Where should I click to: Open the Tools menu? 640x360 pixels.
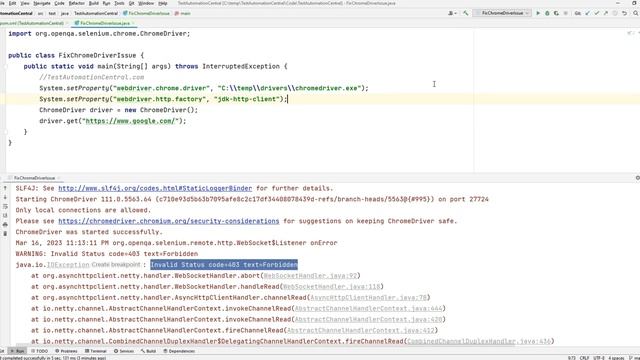click(x=119, y=3)
